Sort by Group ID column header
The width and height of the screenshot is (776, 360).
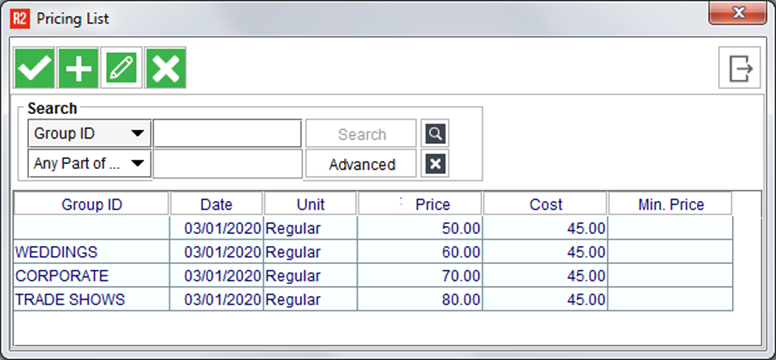click(x=92, y=204)
